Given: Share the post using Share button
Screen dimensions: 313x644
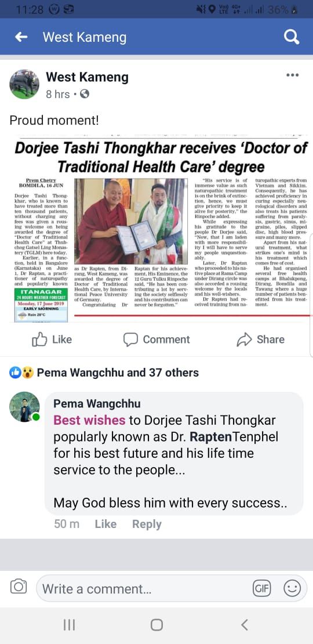Looking at the screenshot, I should click(260, 339).
